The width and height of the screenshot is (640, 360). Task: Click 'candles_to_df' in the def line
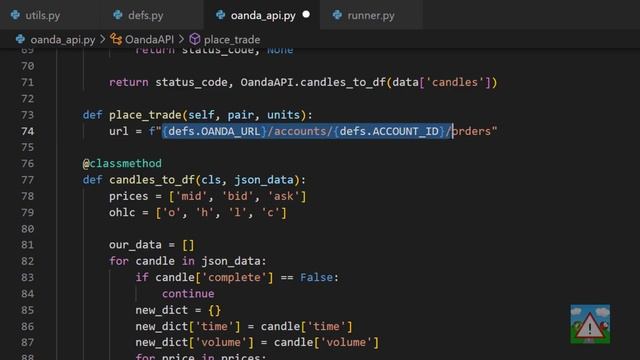pyautogui.click(x=152, y=180)
